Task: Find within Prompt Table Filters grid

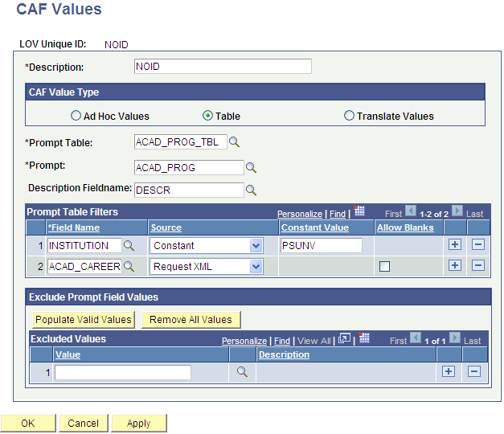Action: click(x=338, y=214)
